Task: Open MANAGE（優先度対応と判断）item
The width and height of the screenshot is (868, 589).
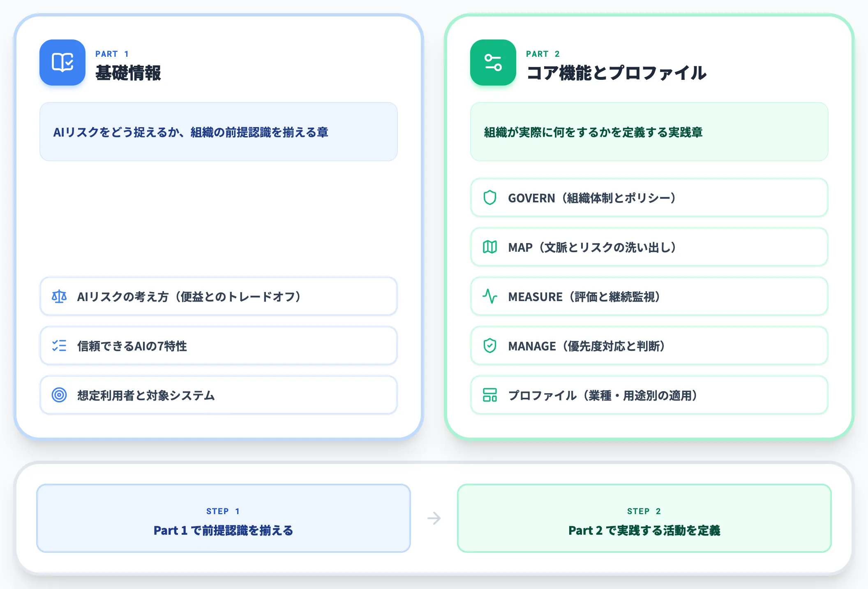Action: (649, 346)
